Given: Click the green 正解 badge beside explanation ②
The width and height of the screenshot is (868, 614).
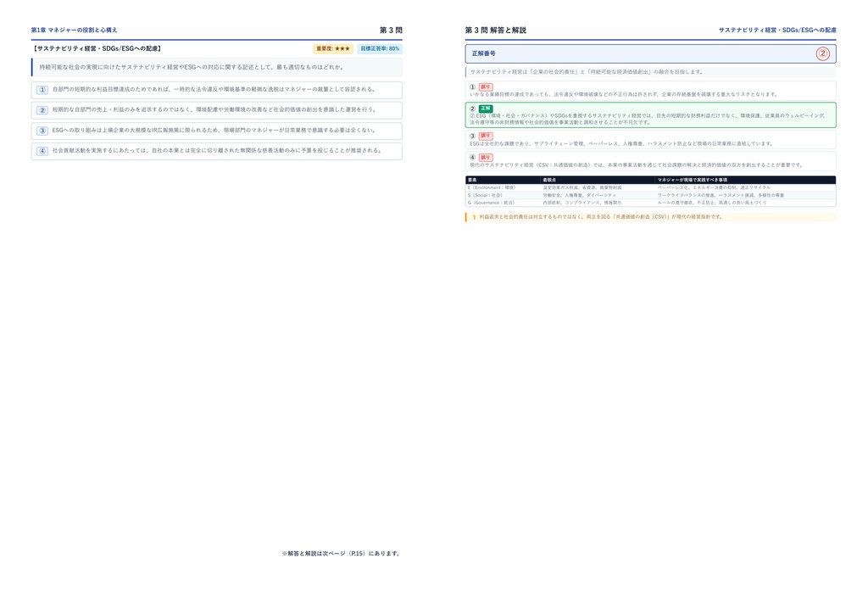Looking at the screenshot, I should tap(486, 109).
